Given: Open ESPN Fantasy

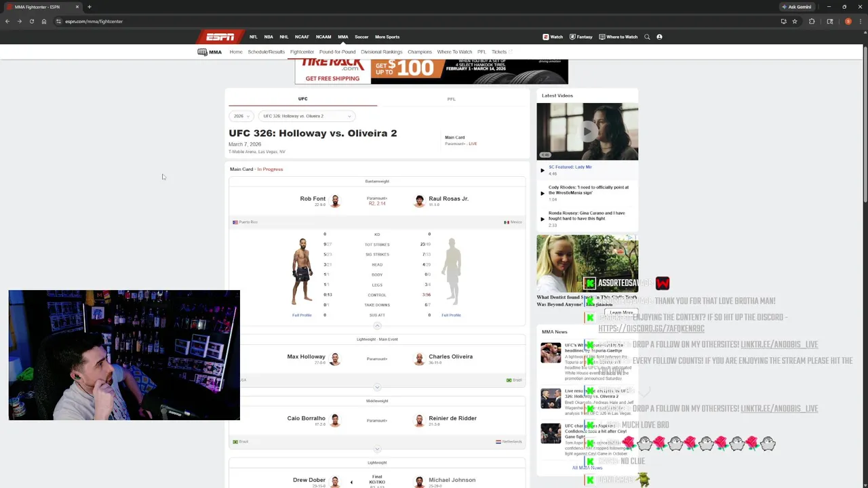Looking at the screenshot, I should [x=581, y=37].
